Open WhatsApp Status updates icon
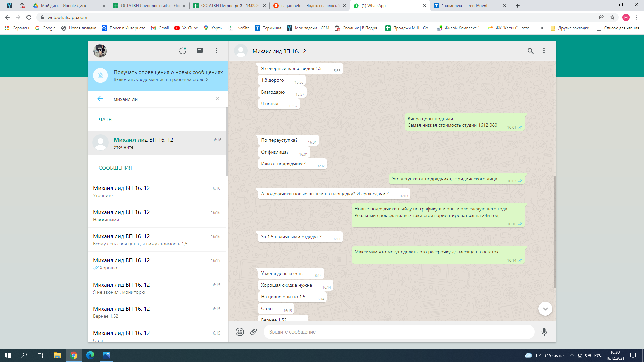Screen dimensions: 644x362 (x=182, y=51)
